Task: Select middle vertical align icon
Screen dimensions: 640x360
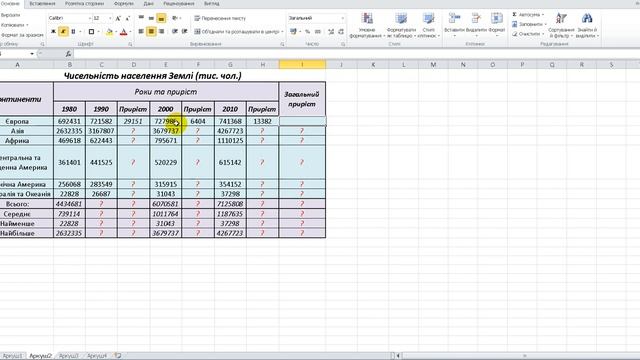Action: tap(151, 18)
